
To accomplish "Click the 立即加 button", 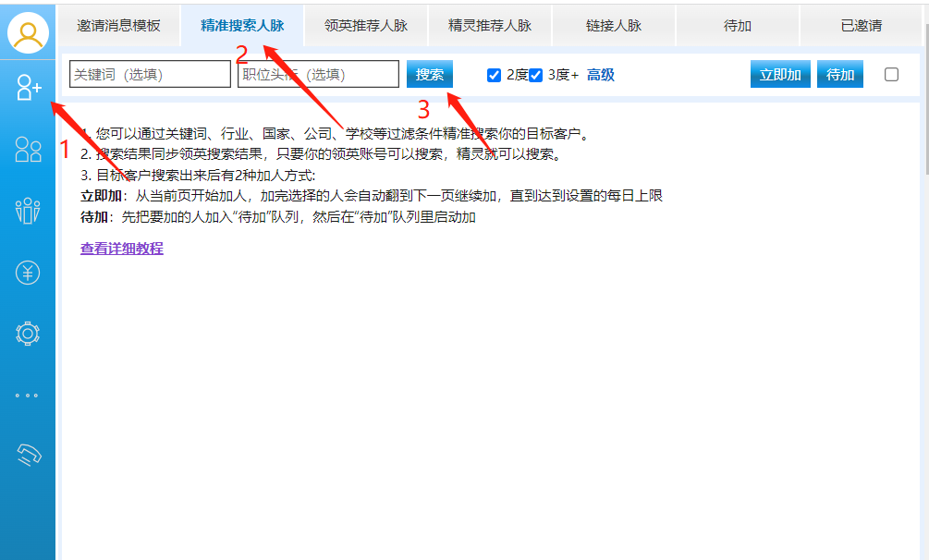I will pyautogui.click(x=780, y=74).
